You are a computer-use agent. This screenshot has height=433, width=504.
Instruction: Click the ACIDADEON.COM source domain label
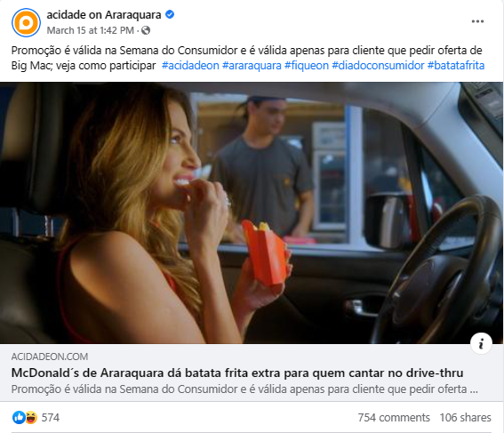(50, 357)
